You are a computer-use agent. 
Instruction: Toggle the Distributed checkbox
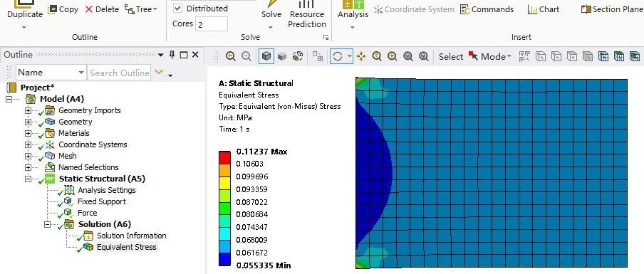pos(178,9)
